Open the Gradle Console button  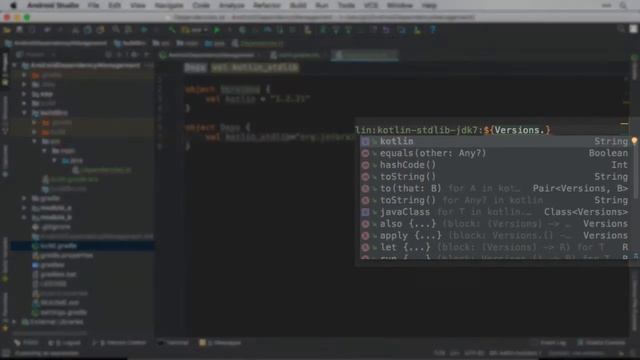click(602, 343)
